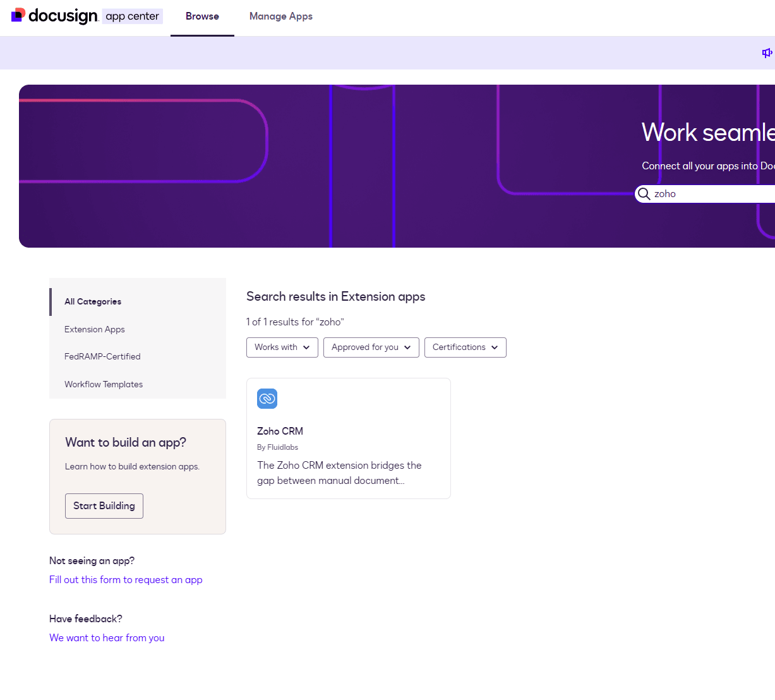Viewport: 775px width, 700px height.
Task: Select All Categories in the sidebar
Action: (93, 302)
